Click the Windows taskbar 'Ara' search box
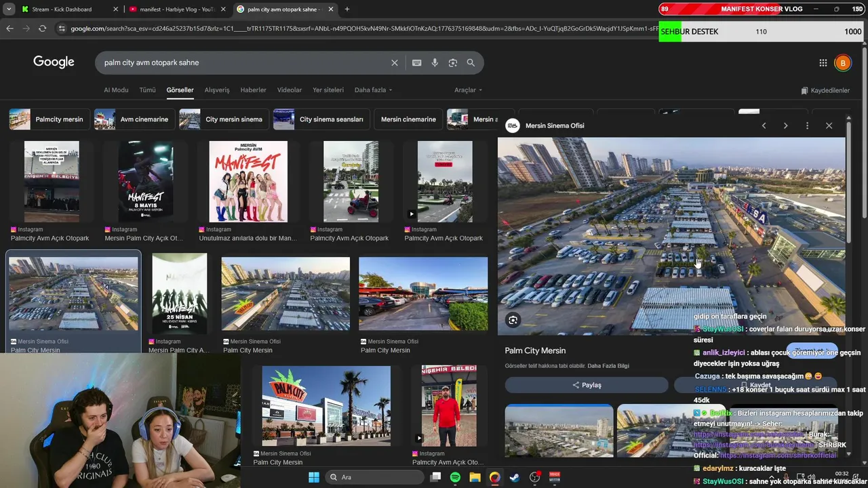This screenshot has height=488, width=868. [375, 477]
